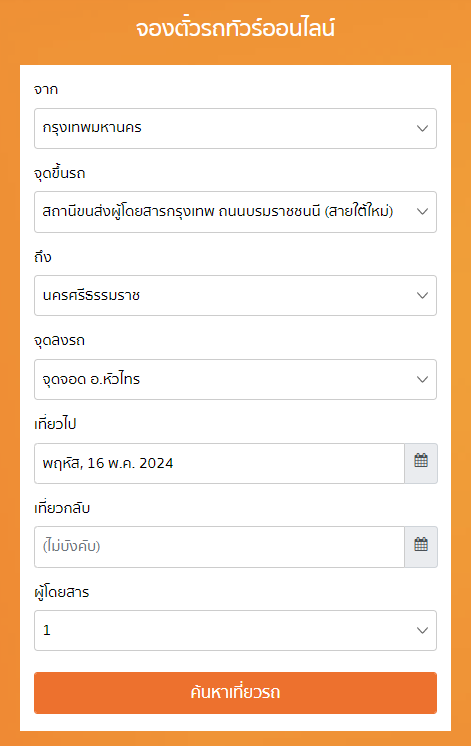Viewport: 471px width, 746px height.
Task: Click the selected กรุงเทพมหานคร origin text
Action: point(92,128)
